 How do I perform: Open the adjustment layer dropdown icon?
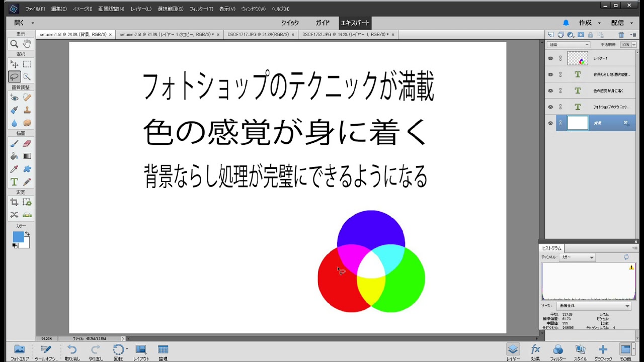click(x=571, y=35)
